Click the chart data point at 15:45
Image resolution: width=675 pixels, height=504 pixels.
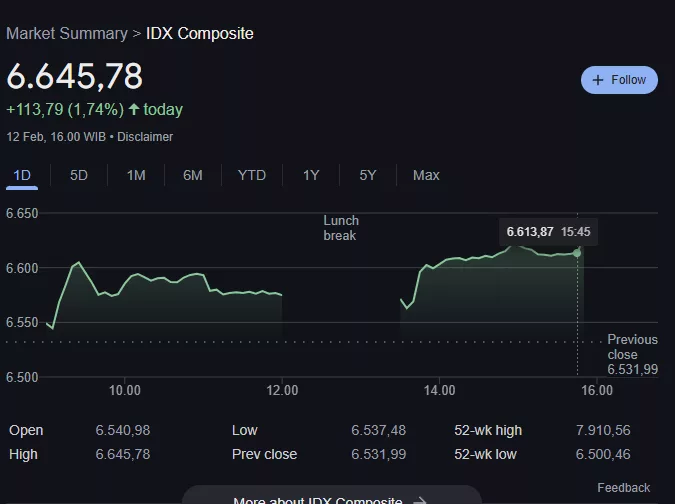click(x=577, y=253)
